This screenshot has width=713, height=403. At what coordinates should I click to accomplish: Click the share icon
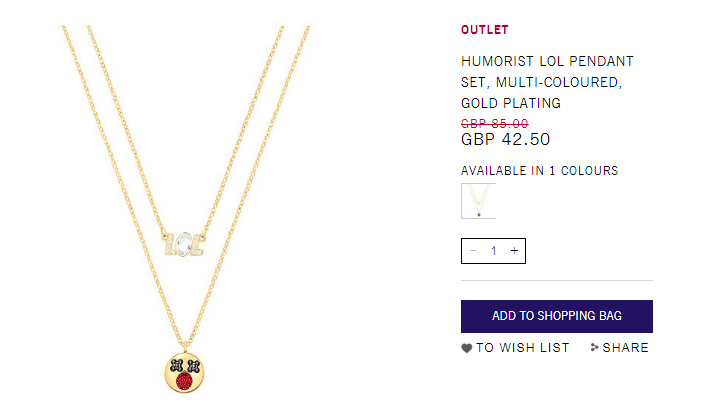point(595,348)
